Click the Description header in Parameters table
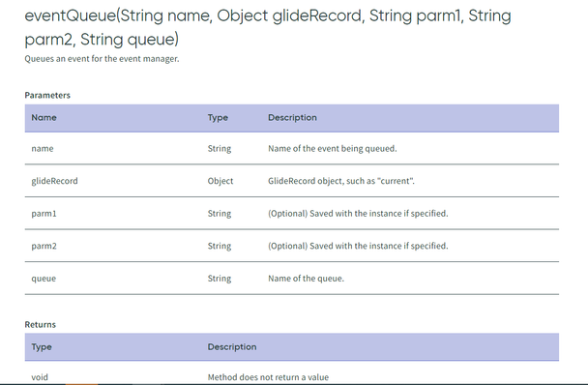Screen dimensions: 588x385 point(292,118)
